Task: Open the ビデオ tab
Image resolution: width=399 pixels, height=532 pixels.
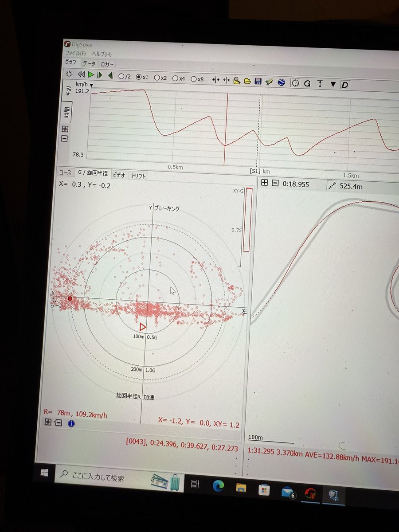Action: 118,175
